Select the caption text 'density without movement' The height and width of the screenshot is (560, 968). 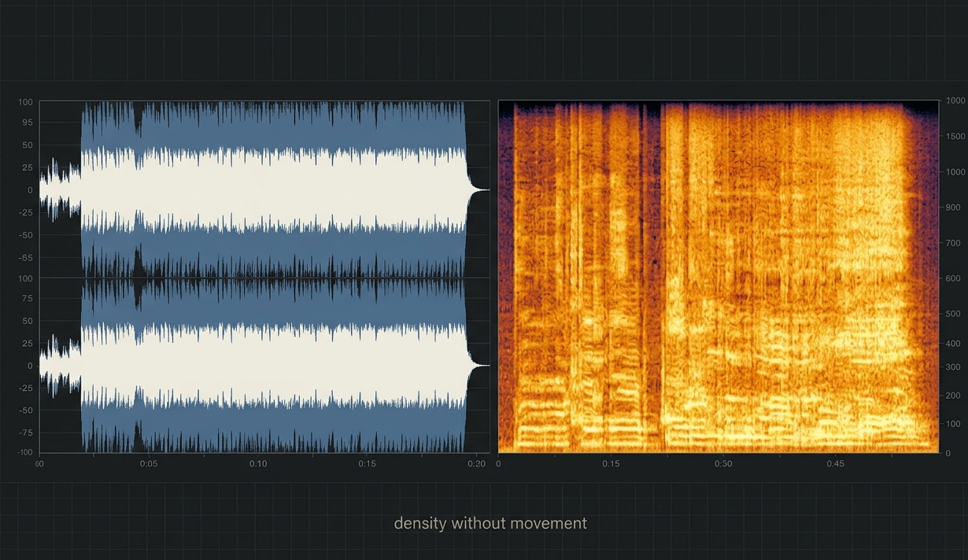tap(490, 523)
